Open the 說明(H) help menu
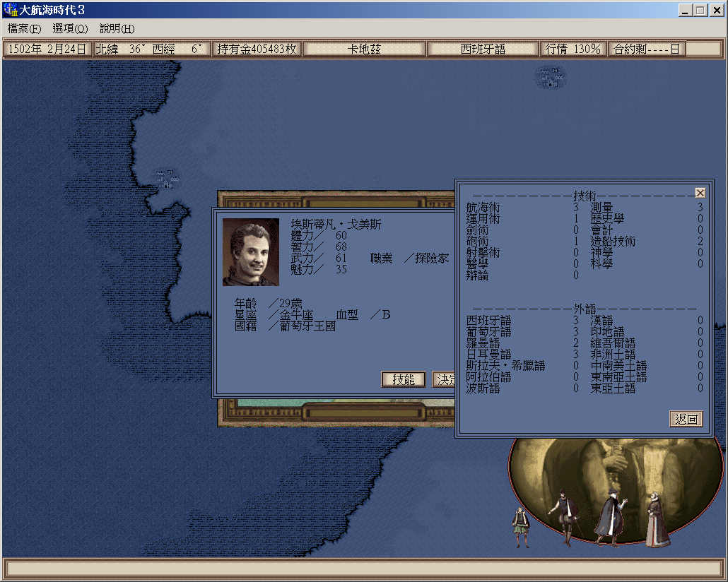This screenshot has height=582, width=728. pos(117,29)
